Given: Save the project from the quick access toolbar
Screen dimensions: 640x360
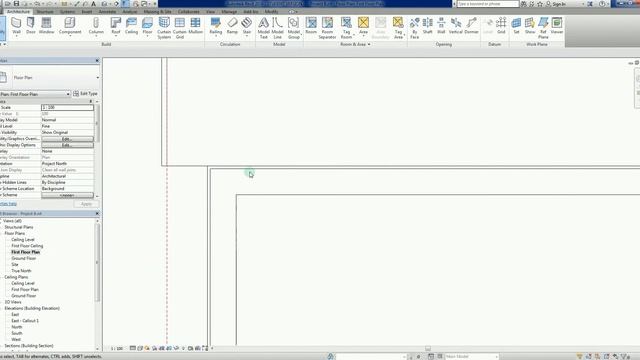Looking at the screenshot, I should (16, 4).
